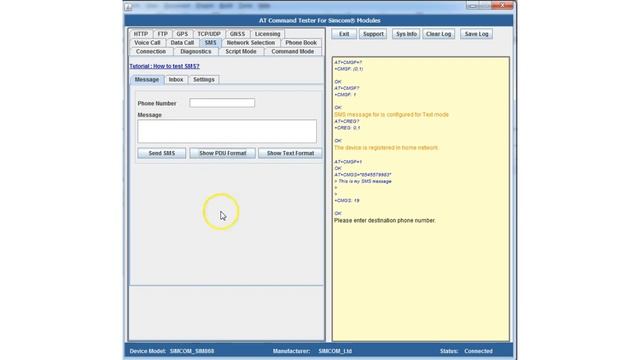Select the Data Call tab
This screenshot has height=360, width=640.
[x=182, y=43]
